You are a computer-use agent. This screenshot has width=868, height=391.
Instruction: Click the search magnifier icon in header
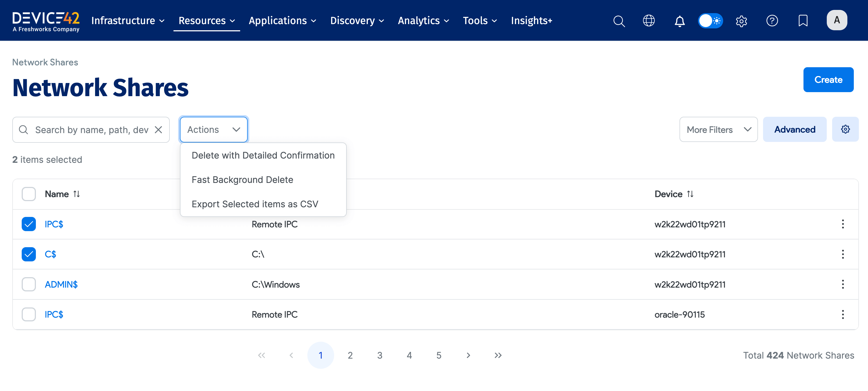tap(619, 21)
